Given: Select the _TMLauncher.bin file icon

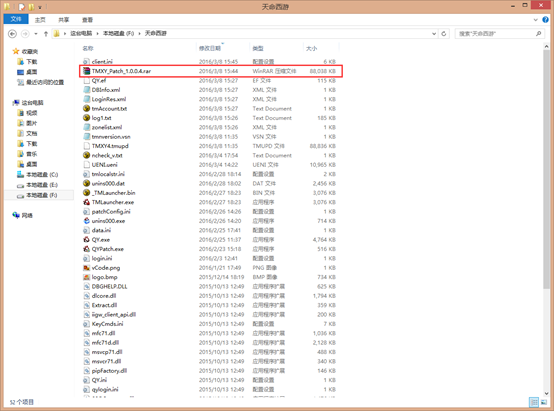Looking at the screenshot, I should click(x=87, y=193).
